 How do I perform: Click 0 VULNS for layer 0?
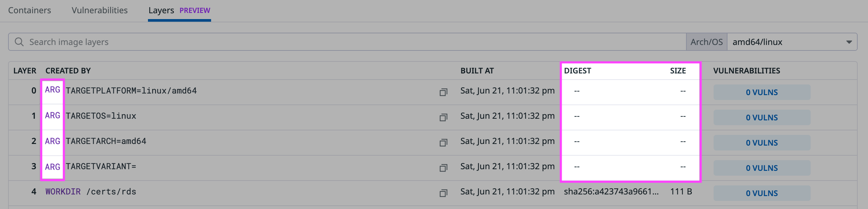point(762,92)
